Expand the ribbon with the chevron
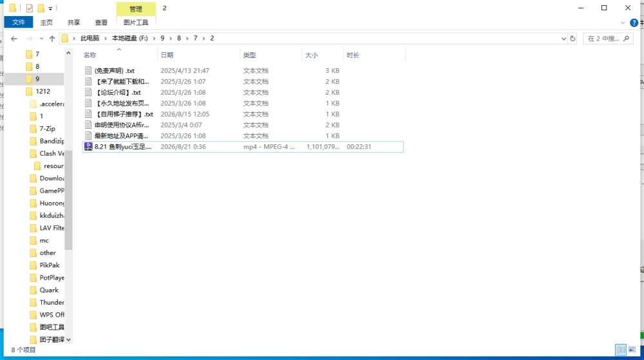The width and height of the screenshot is (644, 360). point(623,23)
